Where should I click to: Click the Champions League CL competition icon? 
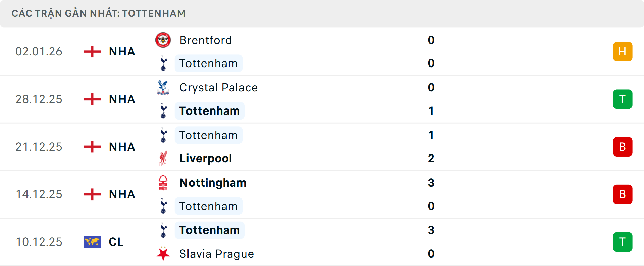coord(92,242)
